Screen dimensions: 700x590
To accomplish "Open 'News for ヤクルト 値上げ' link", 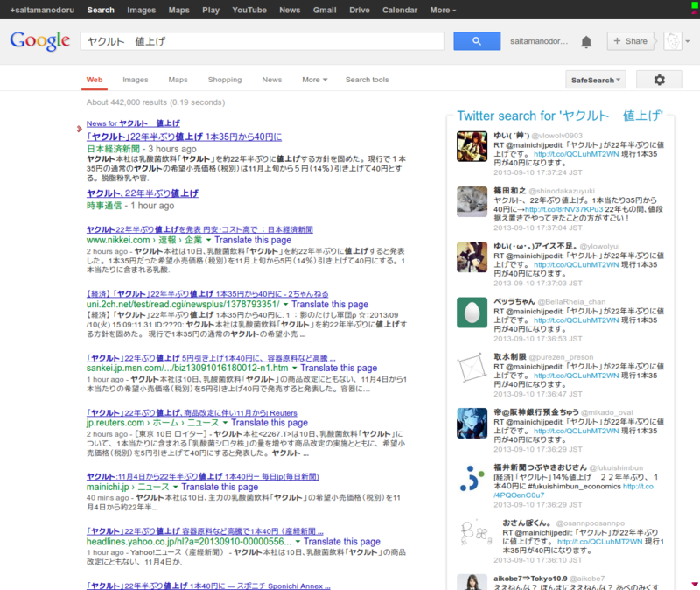I will [x=133, y=123].
